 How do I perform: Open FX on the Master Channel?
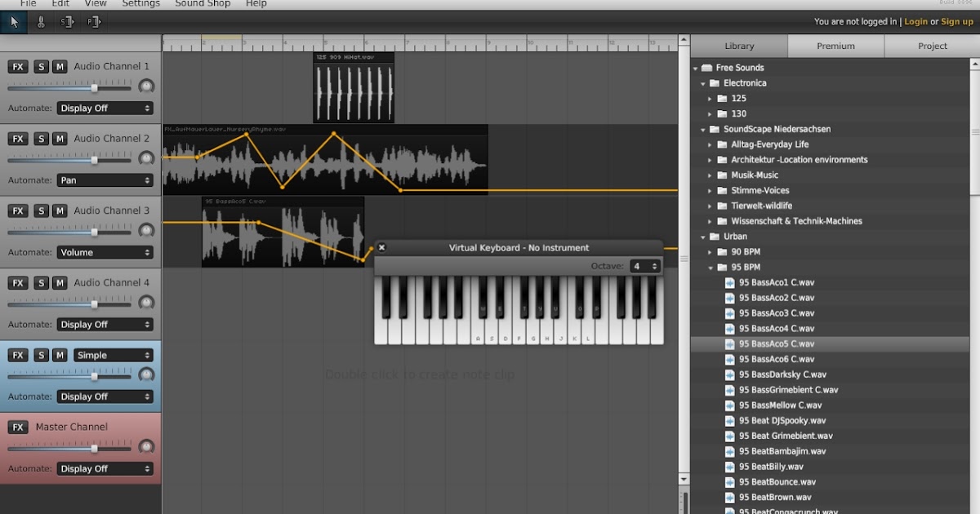(17, 427)
